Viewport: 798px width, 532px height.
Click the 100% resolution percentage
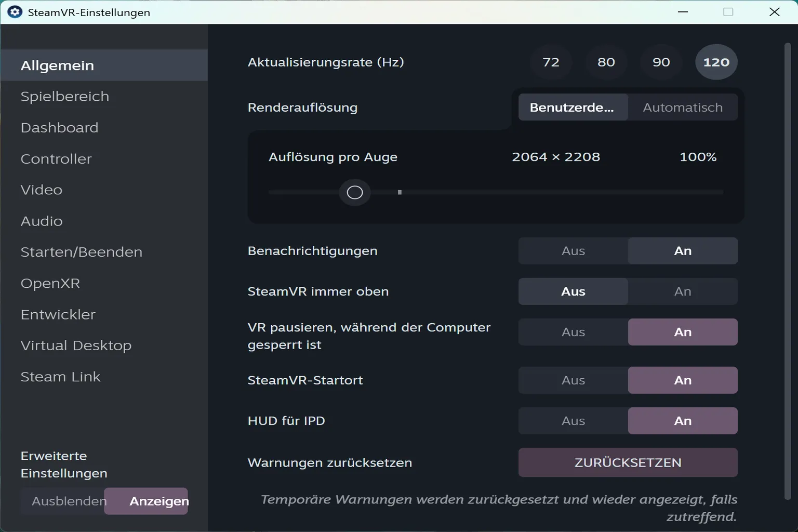coord(698,157)
